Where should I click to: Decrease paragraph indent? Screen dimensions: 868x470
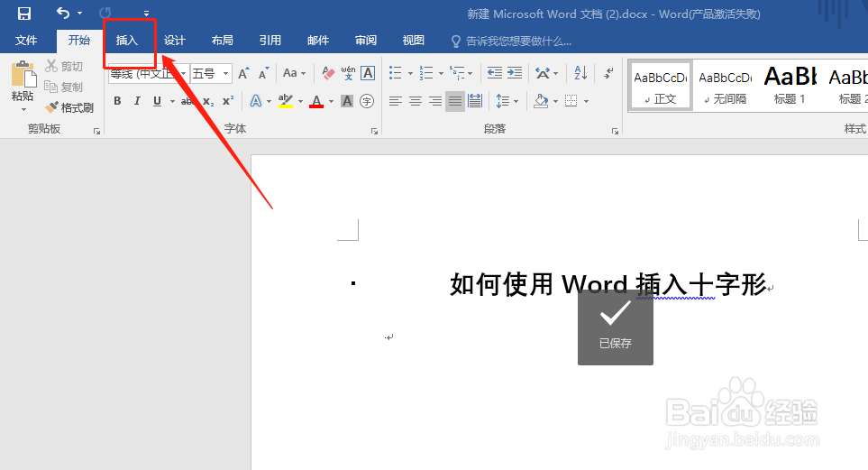click(x=494, y=72)
